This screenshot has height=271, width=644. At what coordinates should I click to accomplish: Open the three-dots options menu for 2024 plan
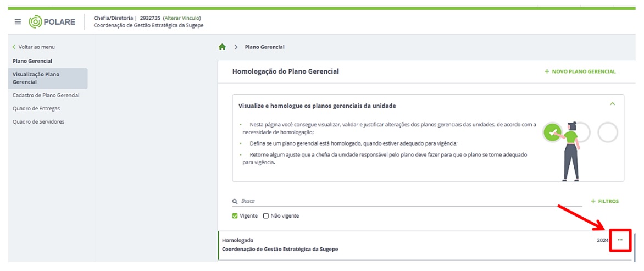point(620,240)
